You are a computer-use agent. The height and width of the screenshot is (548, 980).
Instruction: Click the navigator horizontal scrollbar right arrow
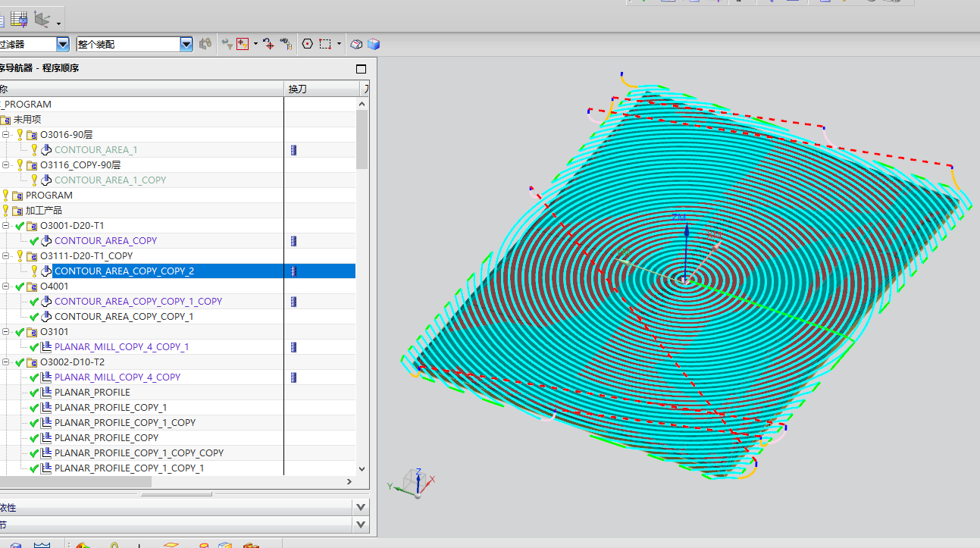[x=349, y=481]
